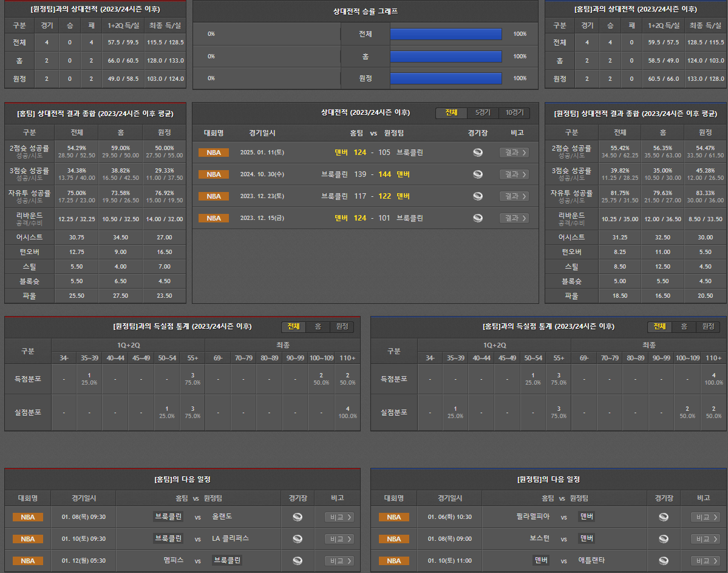This screenshot has width=728, height=573.
Task: Click stadium icon for Brooklyn vs Orlando game
Action: [298, 517]
